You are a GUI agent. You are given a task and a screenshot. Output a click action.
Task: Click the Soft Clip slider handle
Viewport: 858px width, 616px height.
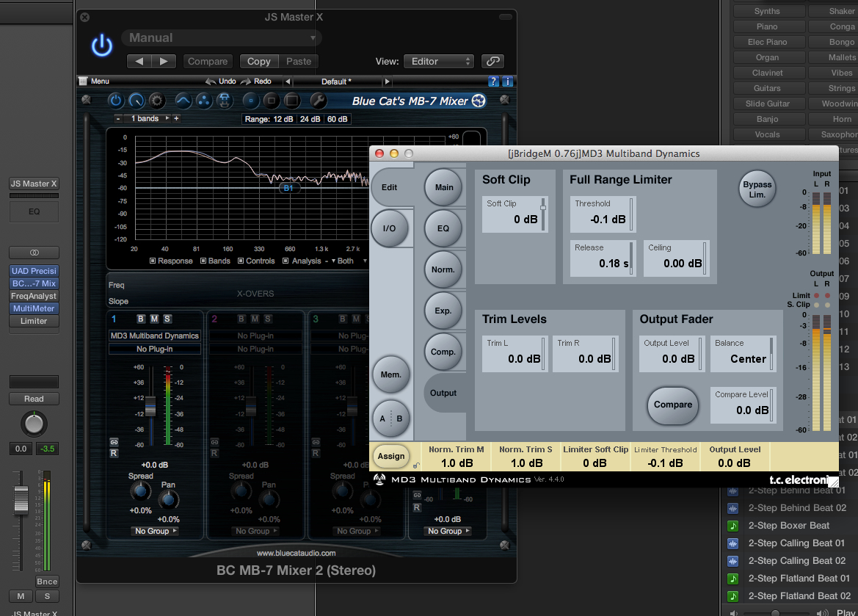pos(543,208)
